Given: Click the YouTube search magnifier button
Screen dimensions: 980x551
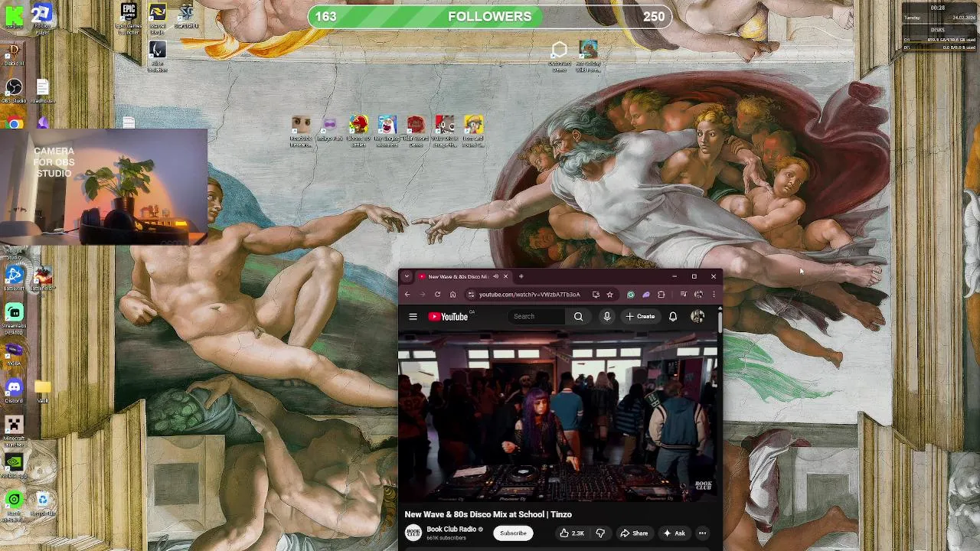Looking at the screenshot, I should 578,316.
